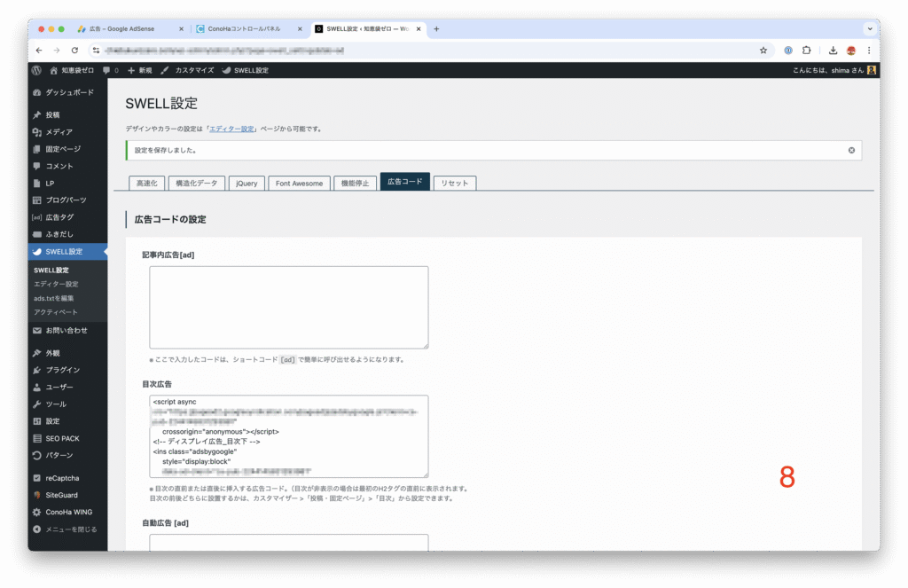The height and width of the screenshot is (588, 908).
Task: Open SWELL設定 submenu item
Action: point(51,270)
